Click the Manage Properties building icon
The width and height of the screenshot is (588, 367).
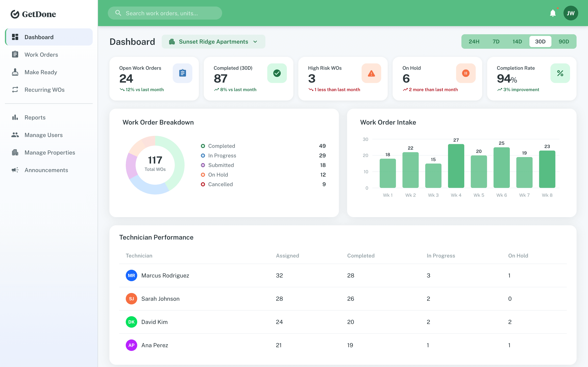click(x=15, y=152)
